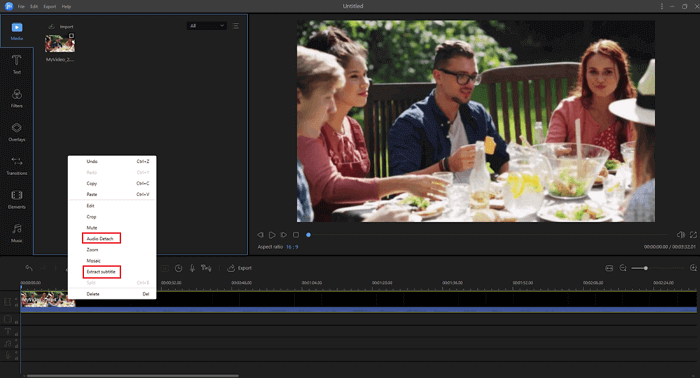Click the video track film icon
700x378 pixels.
[8, 302]
